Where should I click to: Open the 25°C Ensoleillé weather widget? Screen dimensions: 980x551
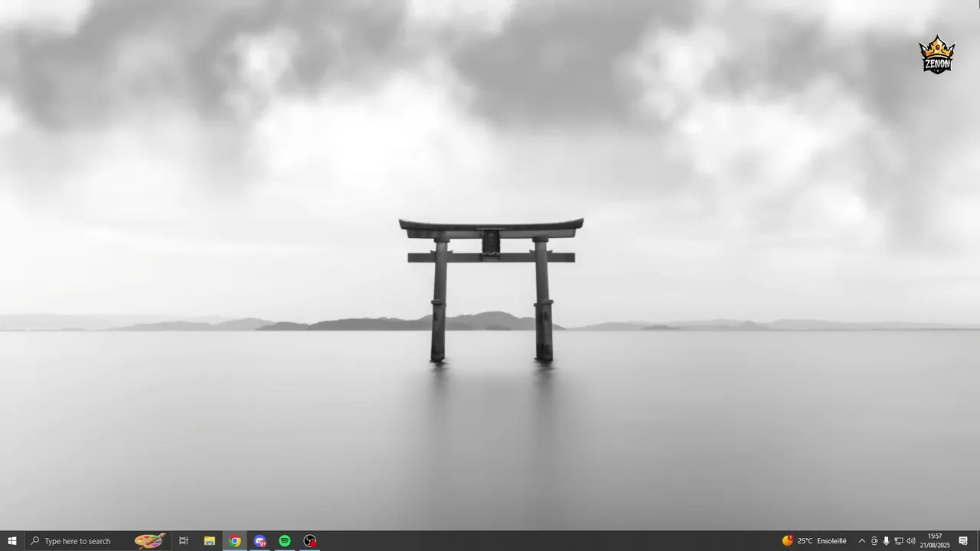coord(815,541)
